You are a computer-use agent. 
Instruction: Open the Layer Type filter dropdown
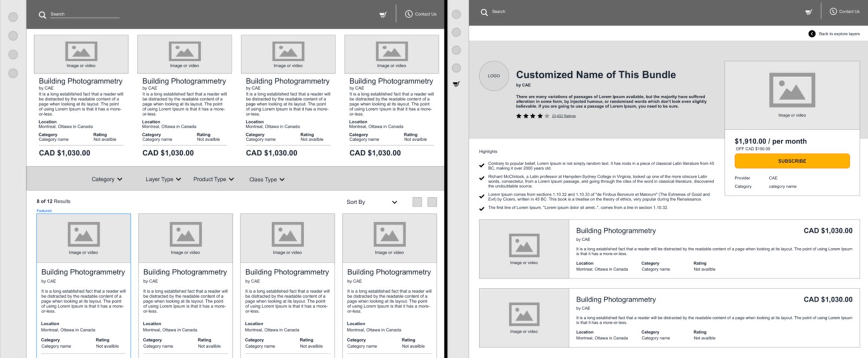point(163,179)
